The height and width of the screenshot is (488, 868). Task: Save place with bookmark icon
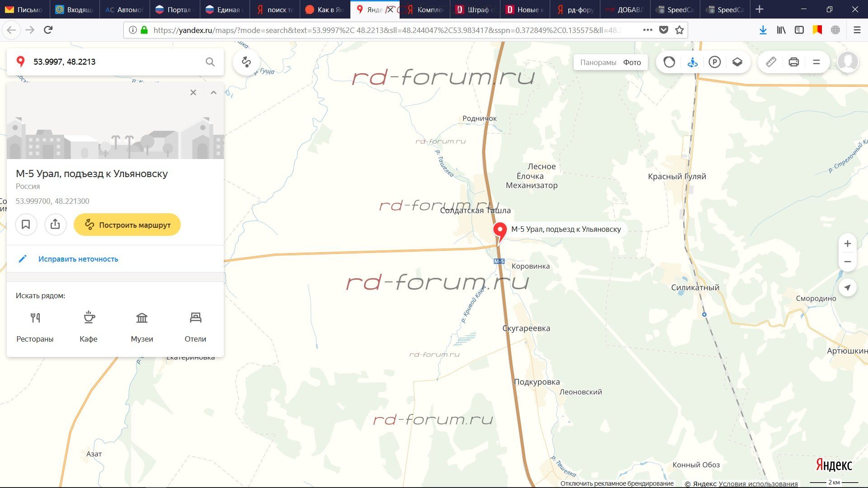[x=26, y=225]
